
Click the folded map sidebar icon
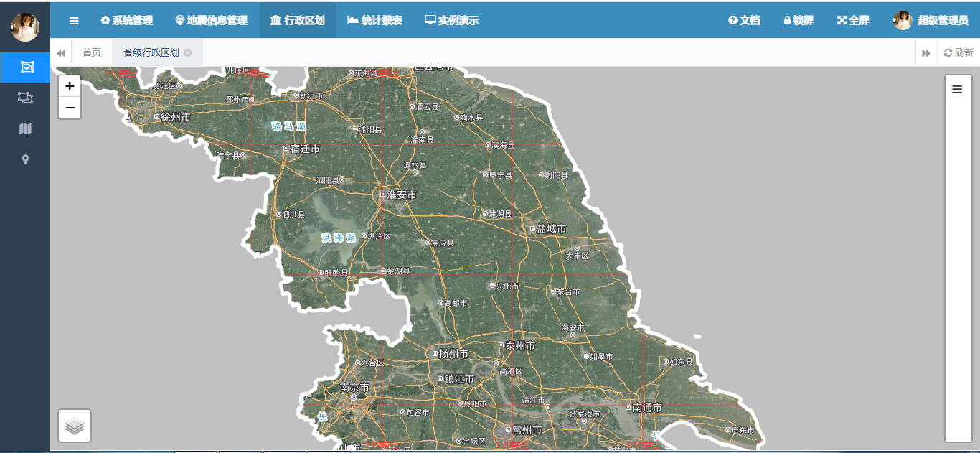[x=25, y=129]
